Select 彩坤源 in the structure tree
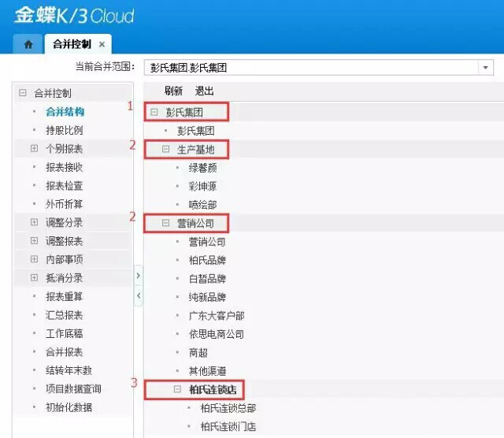The width and height of the screenshot is (504, 438). pyautogui.click(x=203, y=186)
